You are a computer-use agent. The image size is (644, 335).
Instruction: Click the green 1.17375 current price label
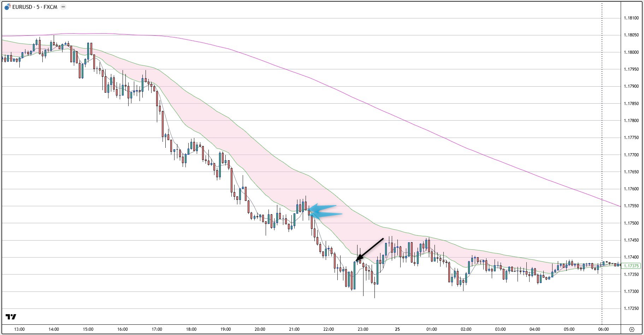click(x=631, y=266)
